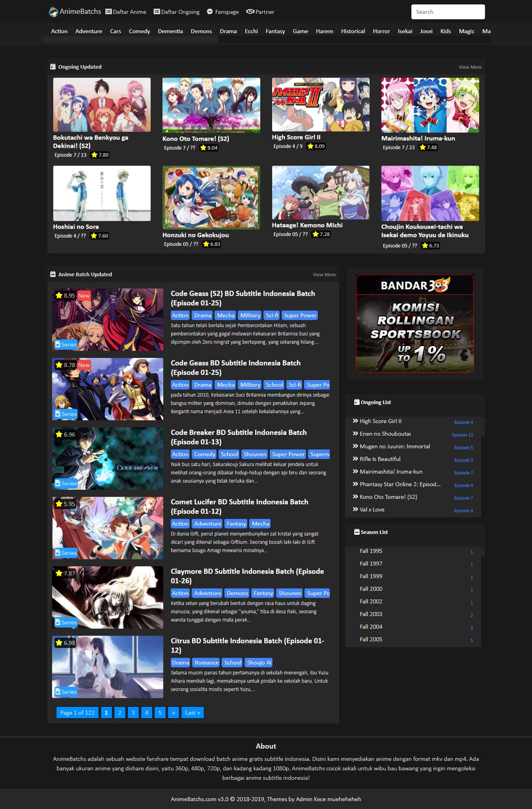This screenshot has height=809, width=532.
Task: Open High Score Girl II thumbnail
Action: click(x=321, y=105)
